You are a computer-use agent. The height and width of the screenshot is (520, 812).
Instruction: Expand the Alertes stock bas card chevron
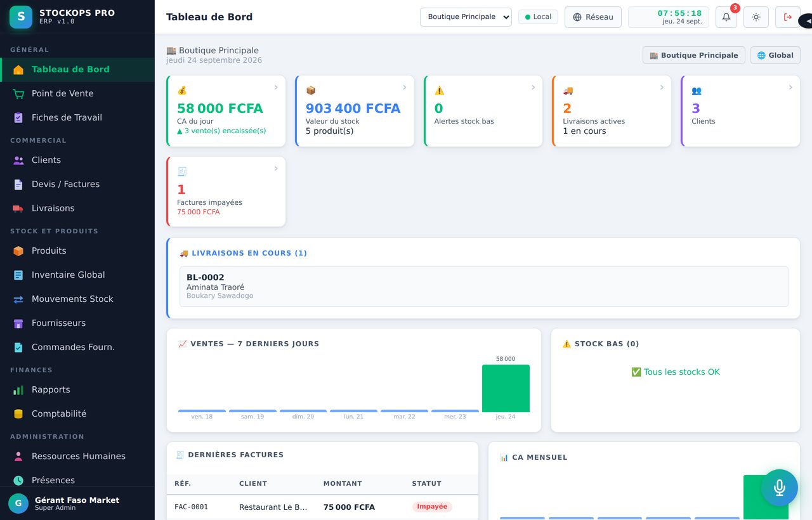tap(534, 88)
